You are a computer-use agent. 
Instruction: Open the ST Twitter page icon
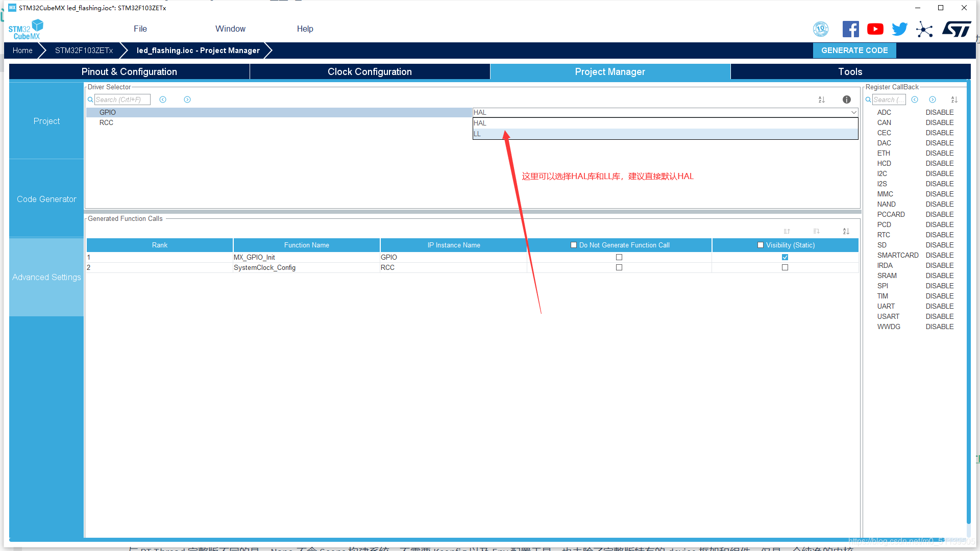click(x=899, y=29)
